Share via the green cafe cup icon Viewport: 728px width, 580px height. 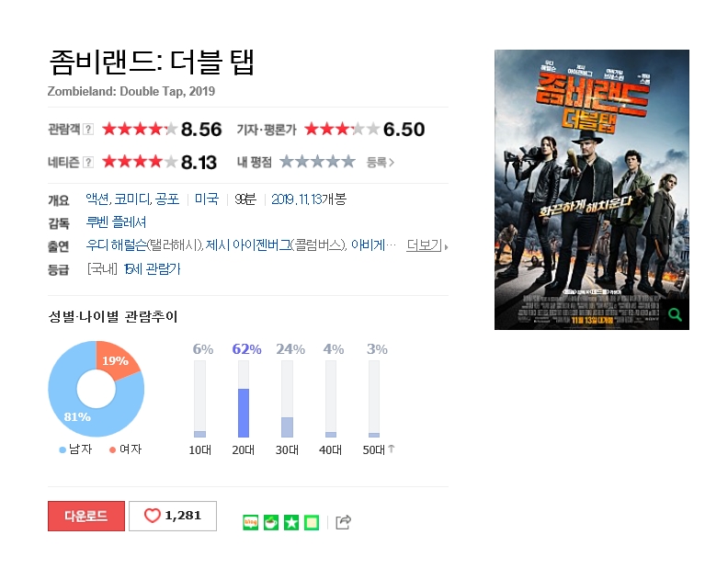tap(271, 522)
